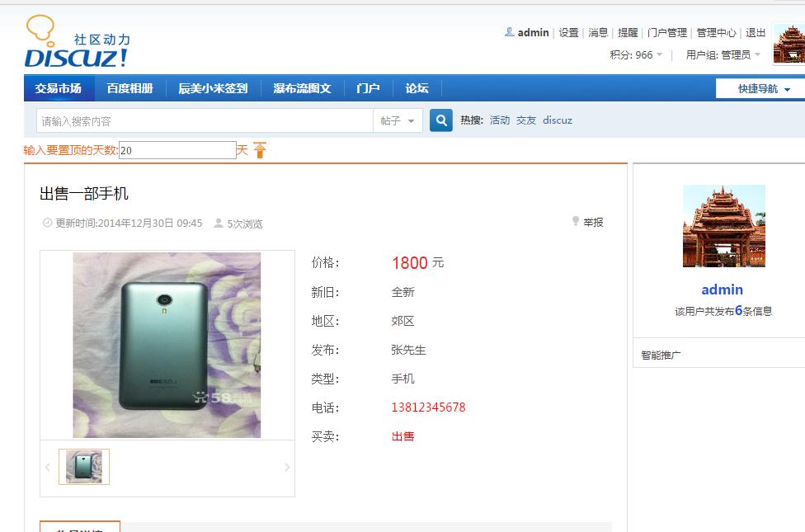805x532 pixels.
Task: Click the viewer-count person icon near 5次浏览
Action: (x=218, y=223)
